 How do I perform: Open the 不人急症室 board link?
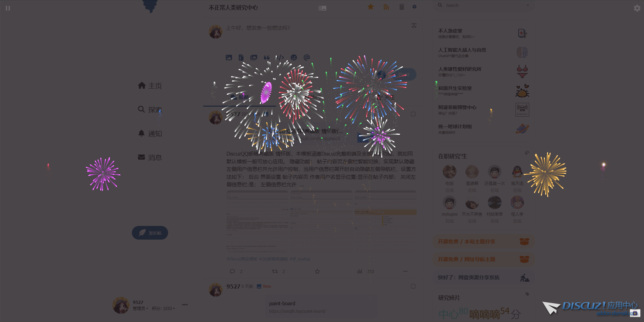tap(450, 31)
